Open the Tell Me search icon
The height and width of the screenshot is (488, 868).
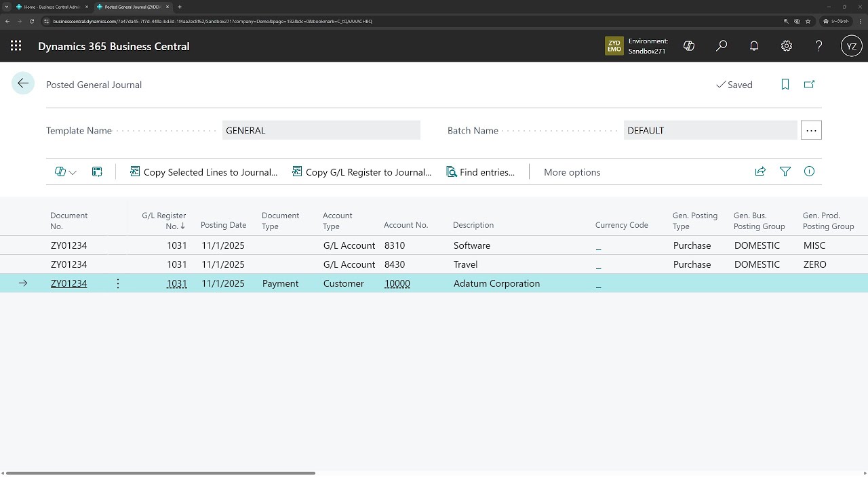click(x=722, y=46)
